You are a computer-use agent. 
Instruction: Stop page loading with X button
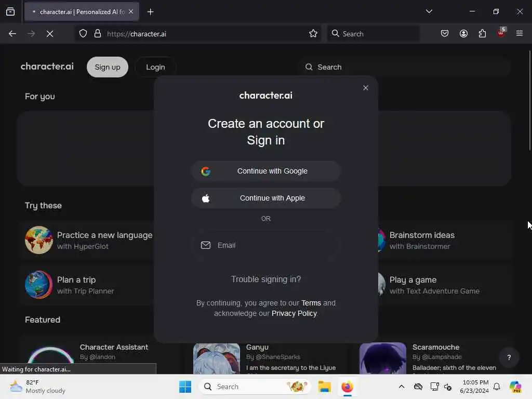[50, 34]
